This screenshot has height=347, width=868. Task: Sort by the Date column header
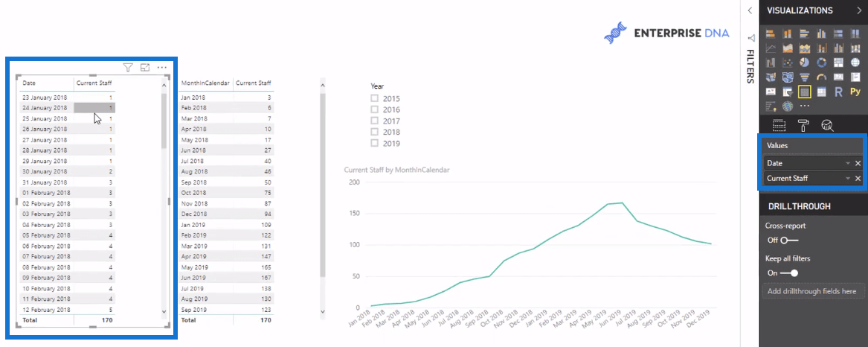[29, 83]
